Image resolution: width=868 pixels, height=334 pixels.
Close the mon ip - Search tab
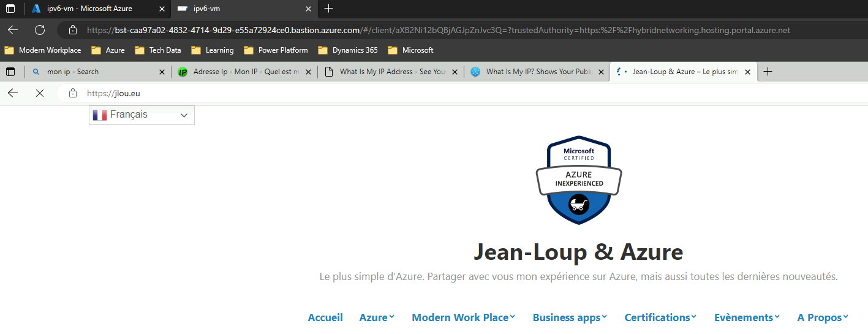tap(162, 72)
